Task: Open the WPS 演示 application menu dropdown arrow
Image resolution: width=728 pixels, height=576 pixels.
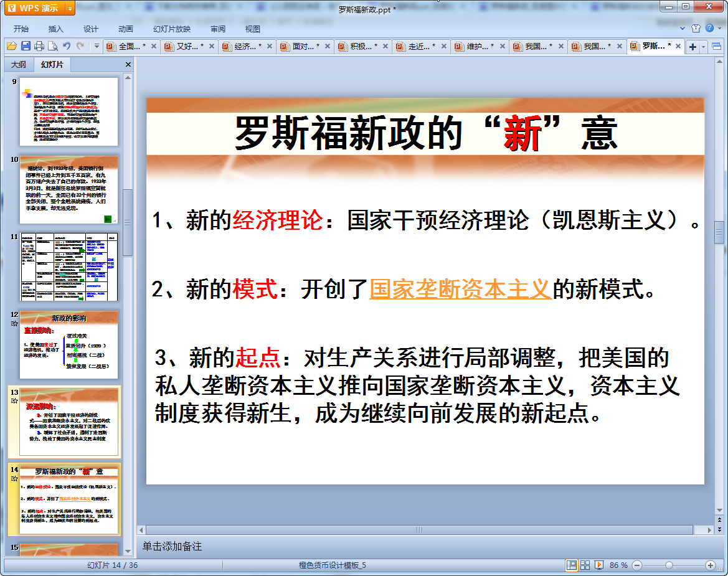Action: 70,8
